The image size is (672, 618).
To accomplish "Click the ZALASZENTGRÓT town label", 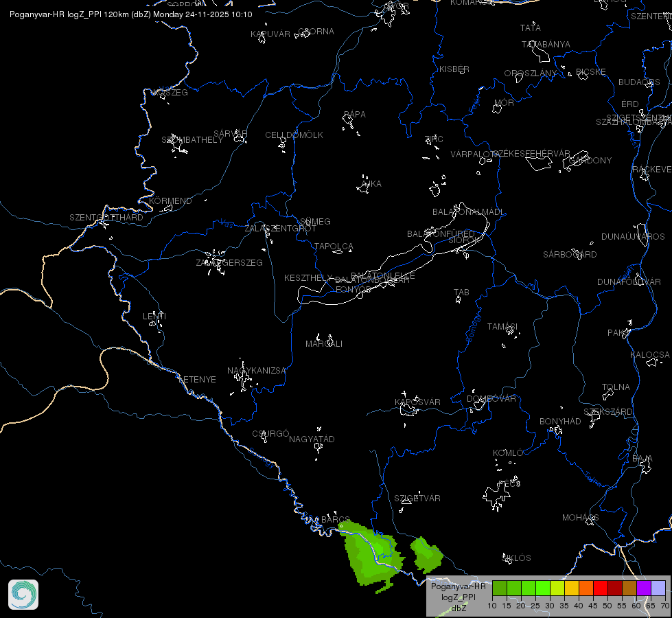I will pos(280,229).
